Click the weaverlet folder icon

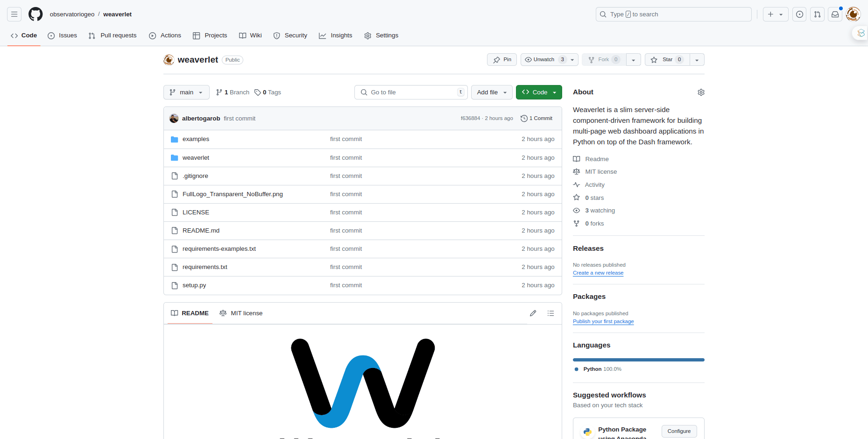(175, 158)
